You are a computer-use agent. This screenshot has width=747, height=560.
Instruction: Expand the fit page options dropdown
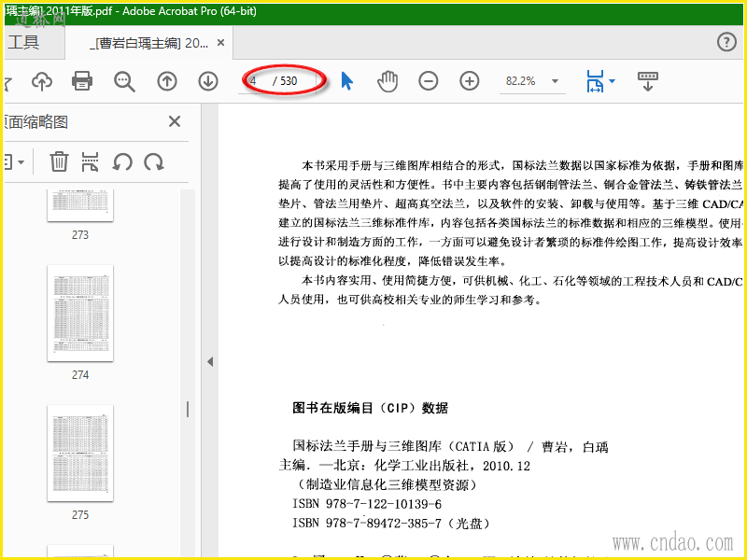coord(613,81)
